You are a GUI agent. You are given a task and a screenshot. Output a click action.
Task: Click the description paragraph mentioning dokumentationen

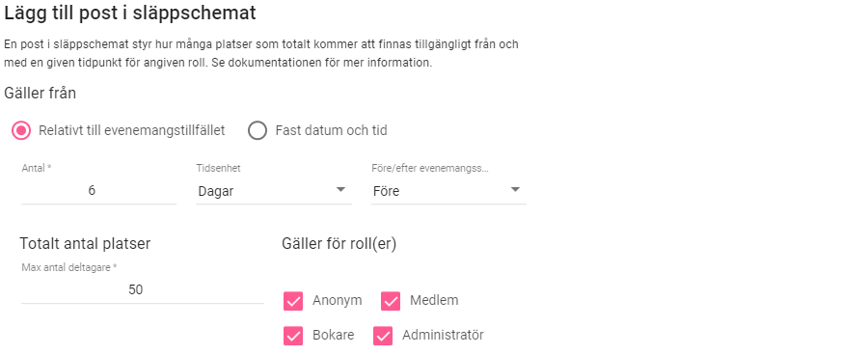[x=261, y=53]
